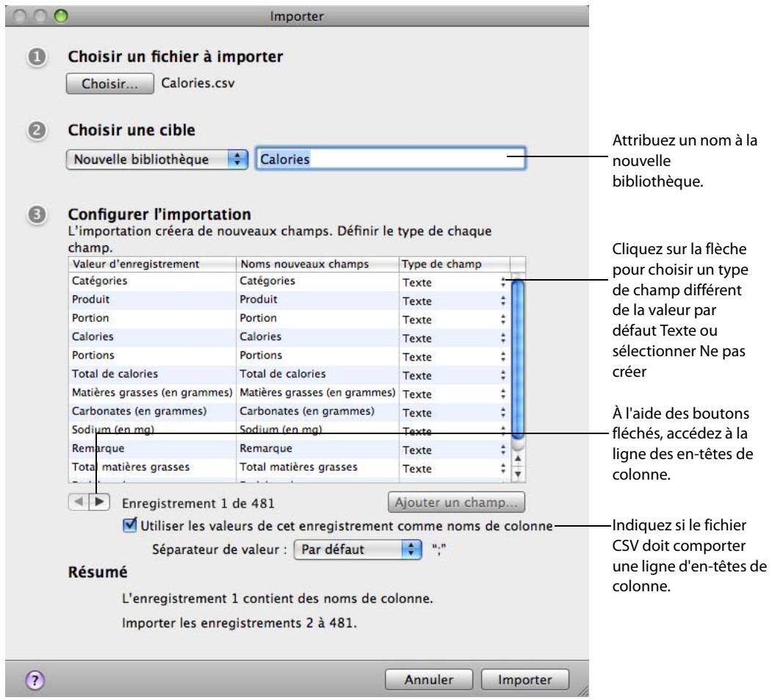This screenshot has height=700, width=772.
Task: Go to the previous record arrow
Action: 79,502
